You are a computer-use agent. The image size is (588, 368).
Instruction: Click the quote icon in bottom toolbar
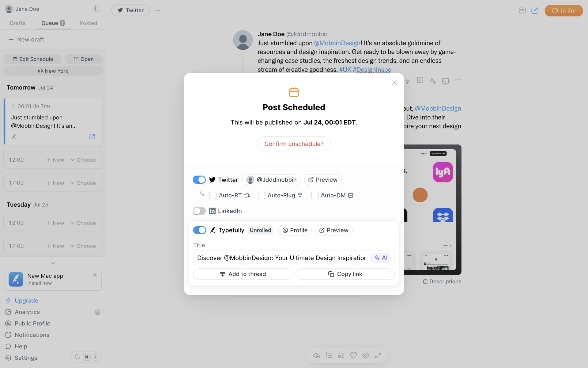pyautogui.click(x=341, y=355)
